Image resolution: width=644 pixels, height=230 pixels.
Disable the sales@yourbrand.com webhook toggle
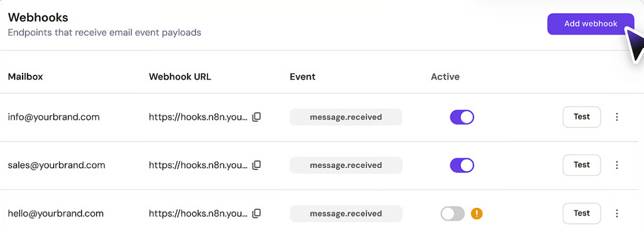tap(462, 165)
